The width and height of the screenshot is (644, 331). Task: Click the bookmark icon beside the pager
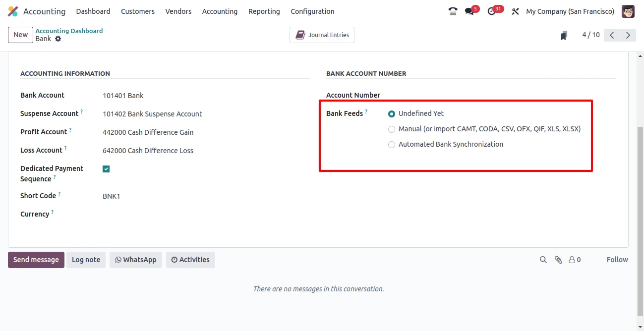[564, 35]
